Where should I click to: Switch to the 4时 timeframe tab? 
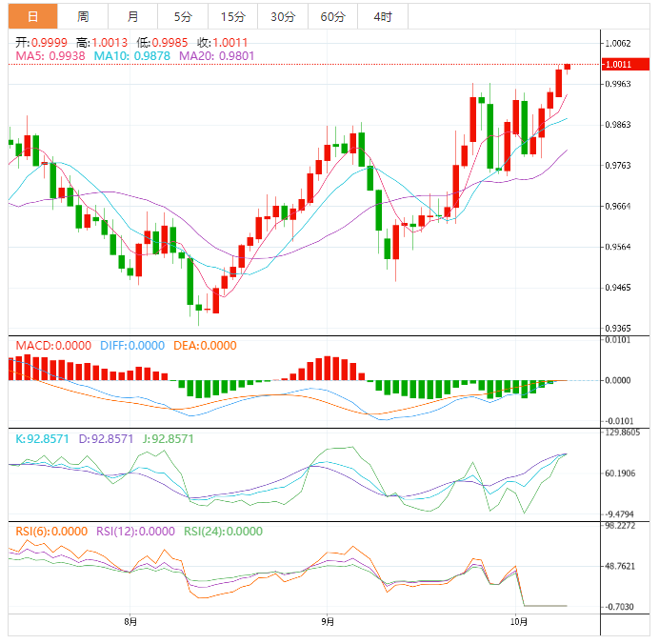tap(383, 16)
